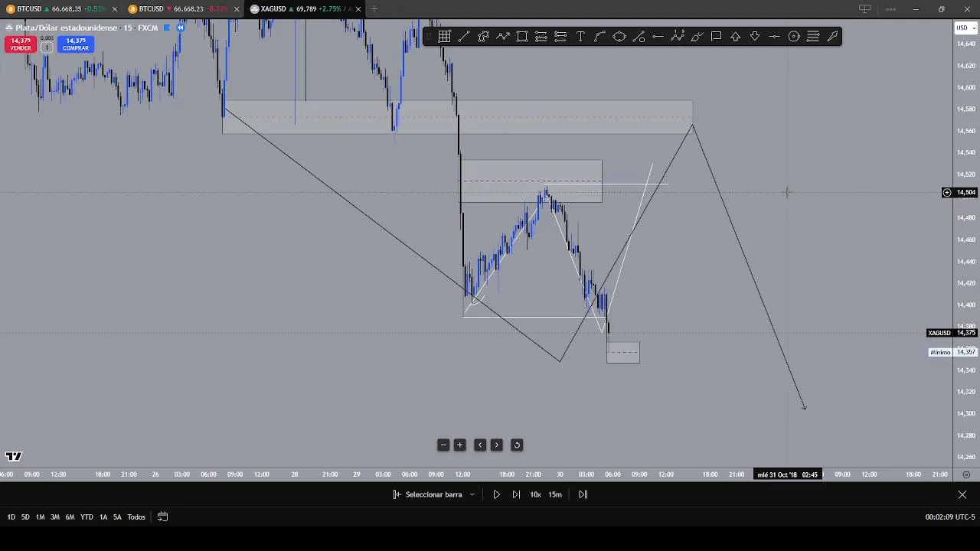980x551 pixels.
Task: Open the grid favorites tool in drawing toolbar
Action: click(x=445, y=36)
